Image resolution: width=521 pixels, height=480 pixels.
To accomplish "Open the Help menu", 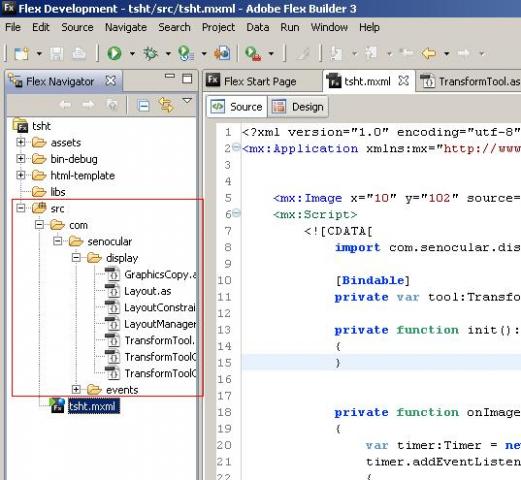I will coord(369,27).
